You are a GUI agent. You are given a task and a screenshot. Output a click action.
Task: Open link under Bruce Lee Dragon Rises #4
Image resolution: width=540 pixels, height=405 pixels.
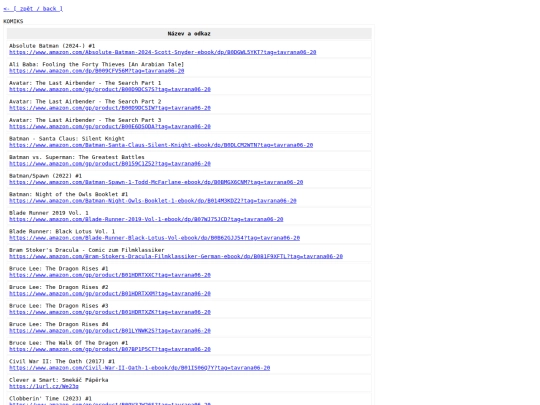pos(110,331)
